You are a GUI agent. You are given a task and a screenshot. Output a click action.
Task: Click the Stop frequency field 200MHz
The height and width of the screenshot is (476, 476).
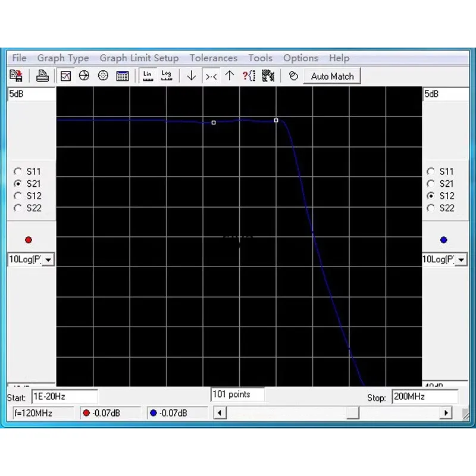(425, 397)
